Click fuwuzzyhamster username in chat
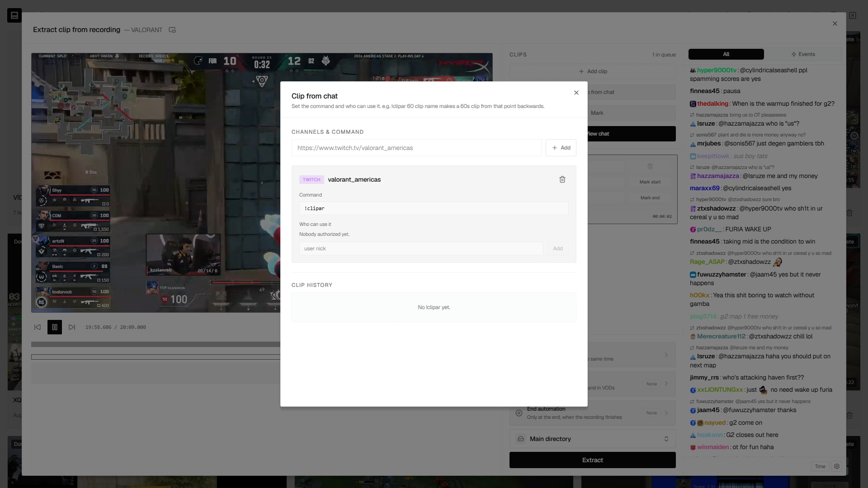The height and width of the screenshot is (488, 868). pyautogui.click(x=722, y=274)
